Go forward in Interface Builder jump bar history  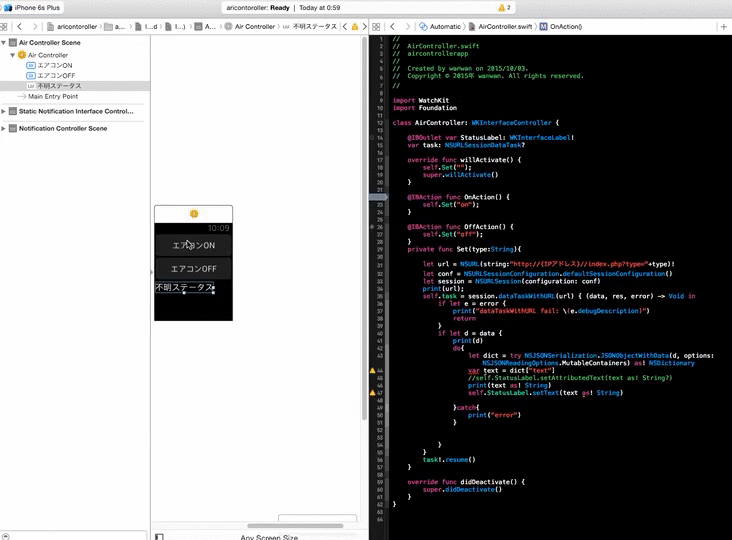click(x=35, y=27)
